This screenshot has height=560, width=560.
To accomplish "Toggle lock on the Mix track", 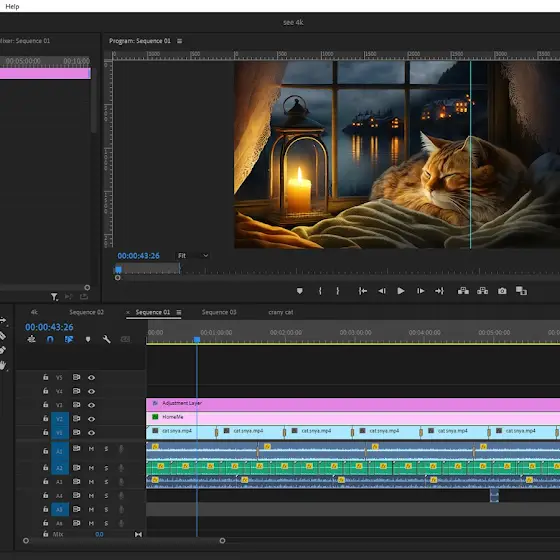I will (x=46, y=534).
